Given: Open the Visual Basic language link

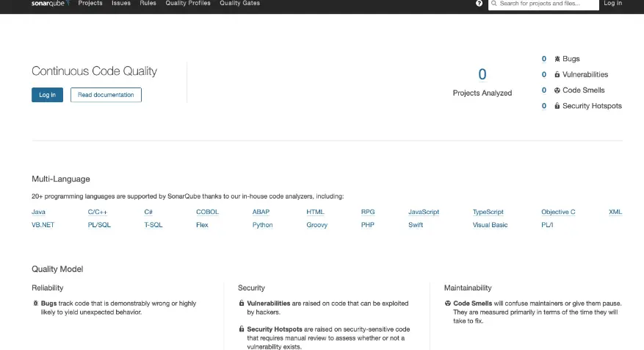Looking at the screenshot, I should click(490, 225).
